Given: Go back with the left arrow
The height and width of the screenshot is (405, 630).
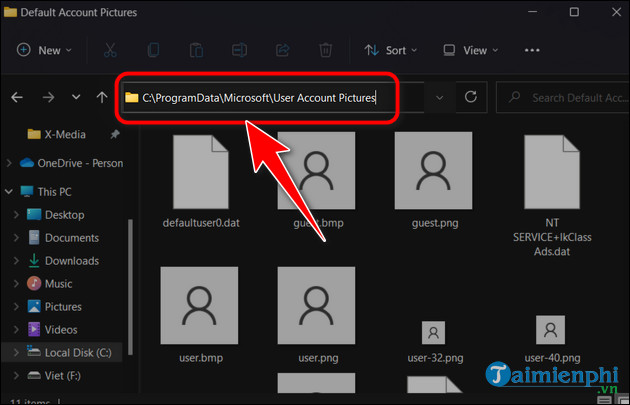Looking at the screenshot, I should pyautogui.click(x=17, y=97).
